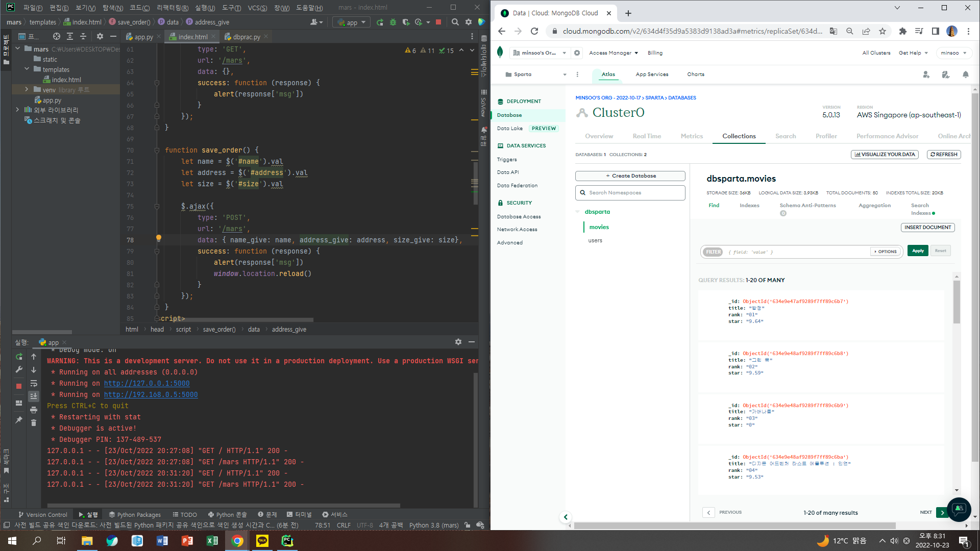
Task: Toggle soft-wrap in Run console
Action: point(34,383)
